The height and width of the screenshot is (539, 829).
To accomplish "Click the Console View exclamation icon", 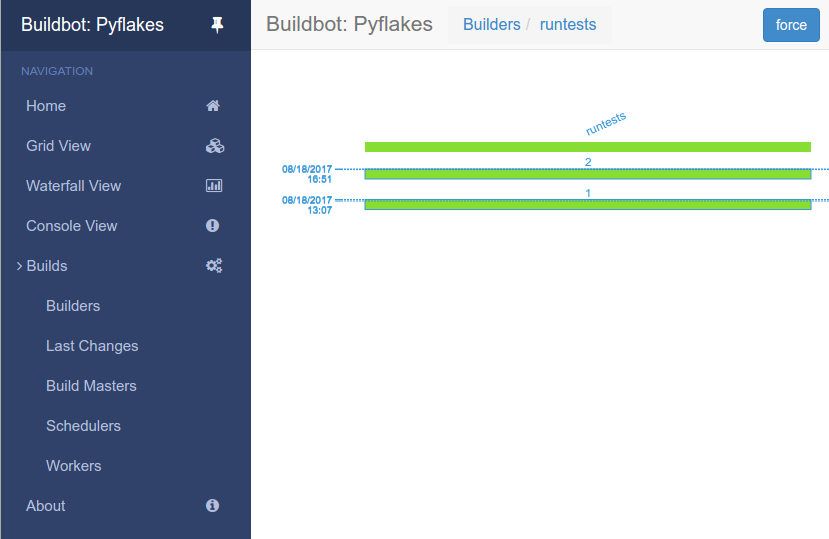I will [213, 226].
